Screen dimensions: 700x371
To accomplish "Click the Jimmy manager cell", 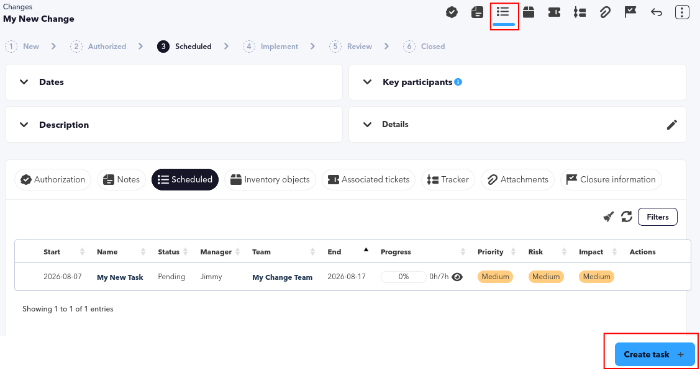I will click(x=211, y=277).
